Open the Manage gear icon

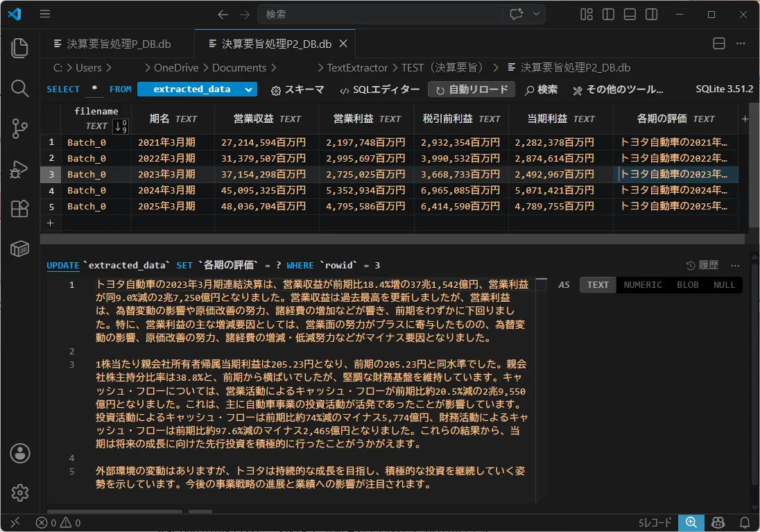tap(20, 492)
